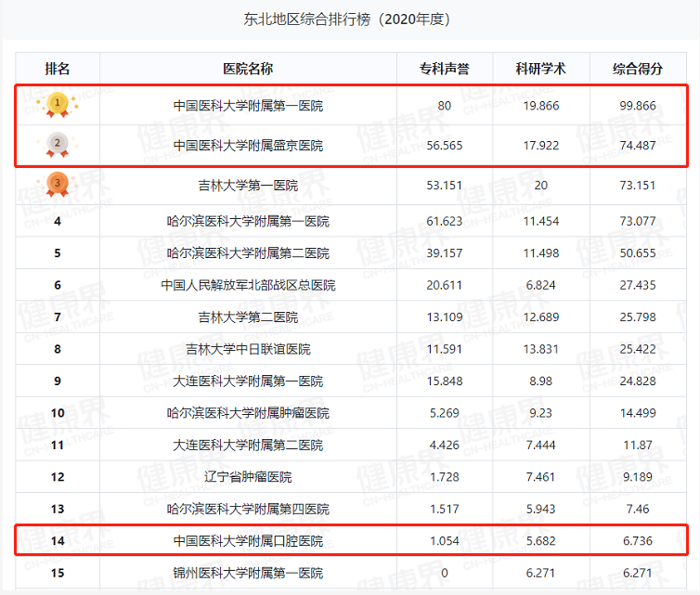Click the composite score 99.866

click(x=638, y=106)
